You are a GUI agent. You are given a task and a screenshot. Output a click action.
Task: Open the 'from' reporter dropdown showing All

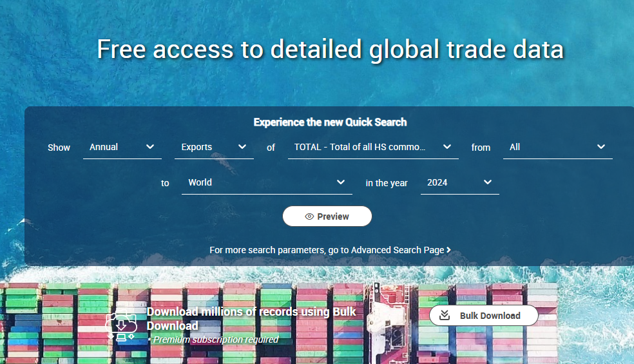(557, 148)
